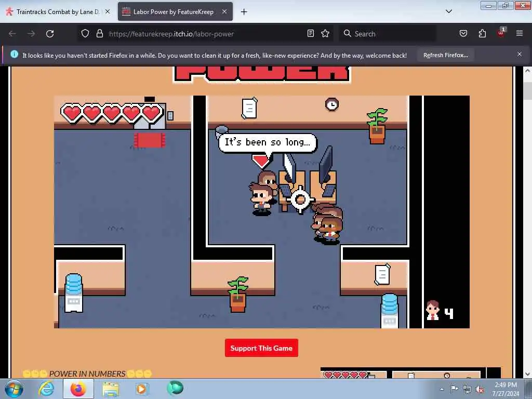Click the paper note on top wall
532x399 pixels.
[249, 108]
